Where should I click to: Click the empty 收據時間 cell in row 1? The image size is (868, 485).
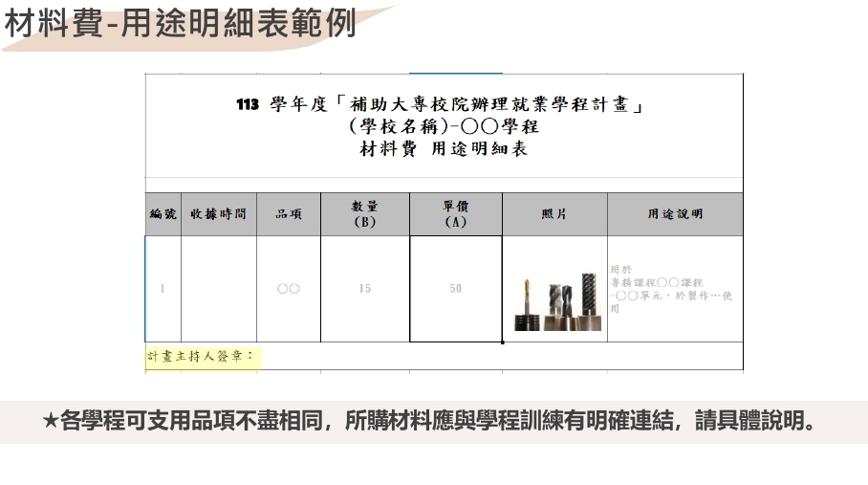pos(218,288)
